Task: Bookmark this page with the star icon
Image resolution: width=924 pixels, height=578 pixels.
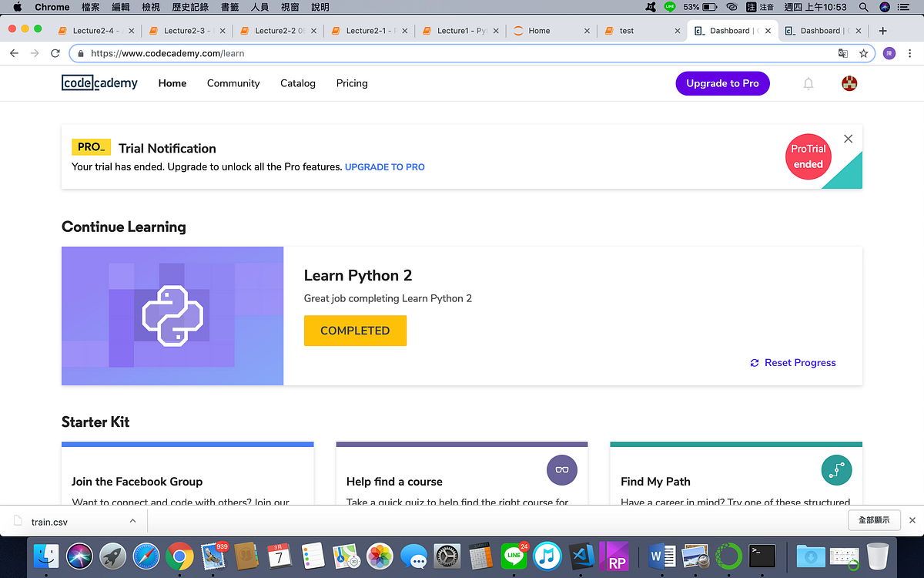Action: pos(863,53)
